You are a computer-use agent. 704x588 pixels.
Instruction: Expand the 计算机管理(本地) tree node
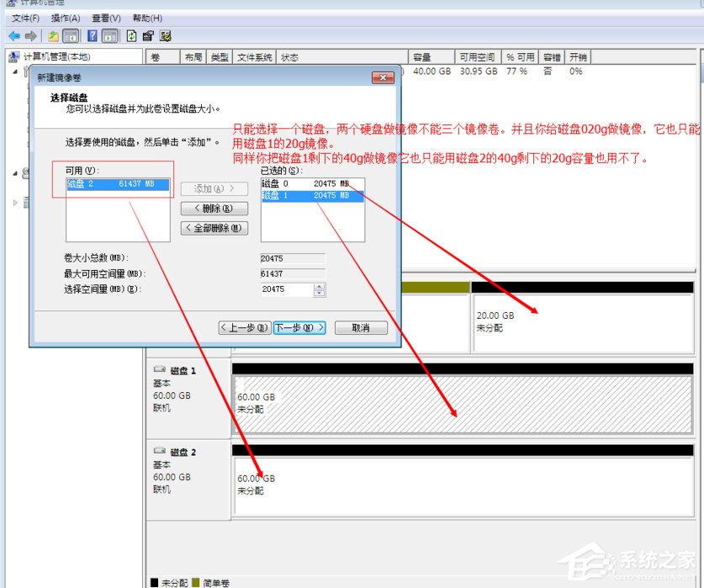(17, 72)
